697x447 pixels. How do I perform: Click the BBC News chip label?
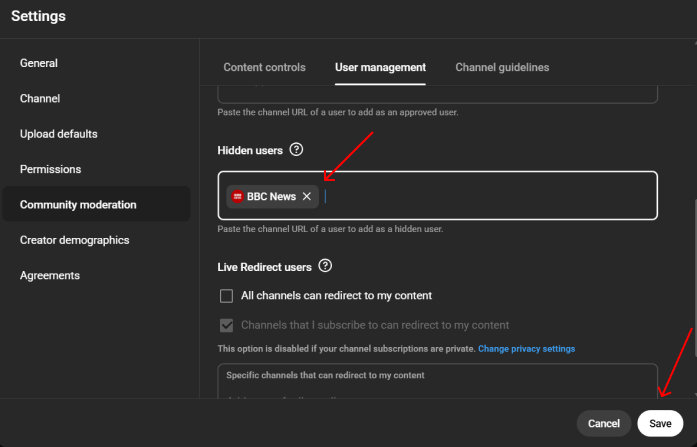point(271,196)
